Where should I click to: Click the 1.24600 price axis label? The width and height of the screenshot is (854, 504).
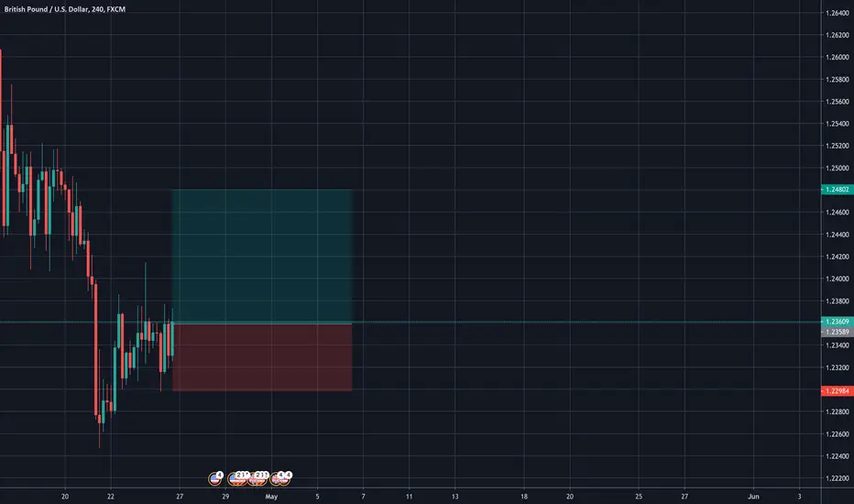[838, 212]
